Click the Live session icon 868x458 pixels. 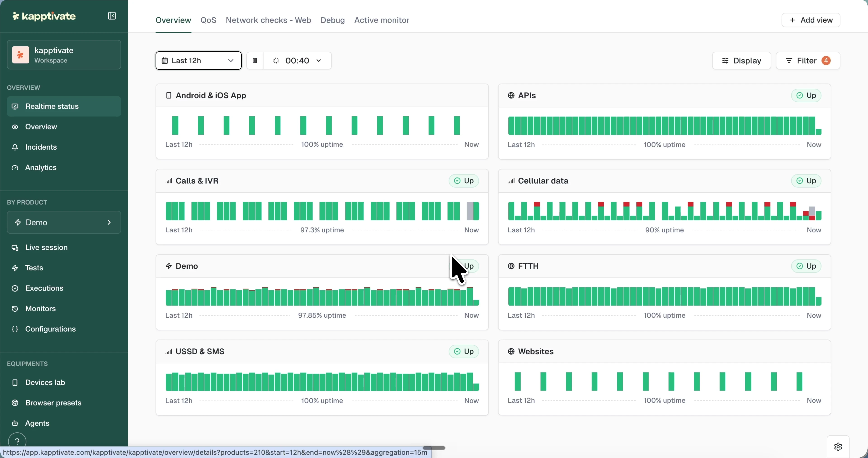pos(15,248)
